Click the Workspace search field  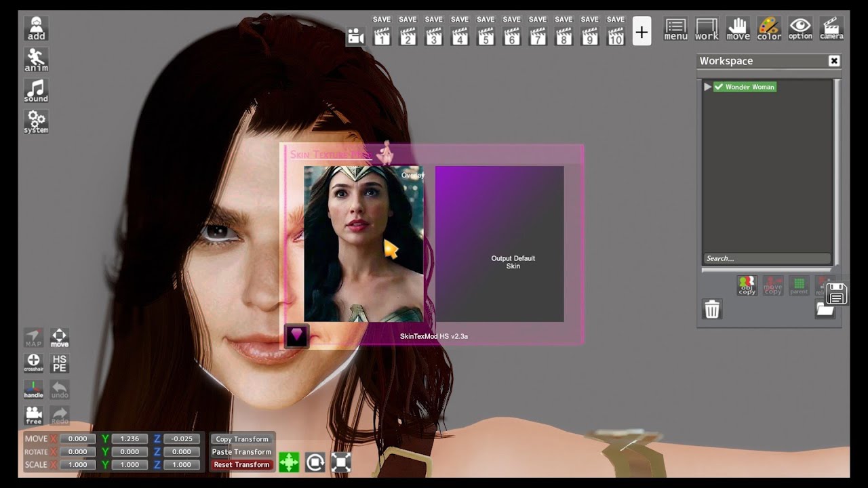pos(767,258)
